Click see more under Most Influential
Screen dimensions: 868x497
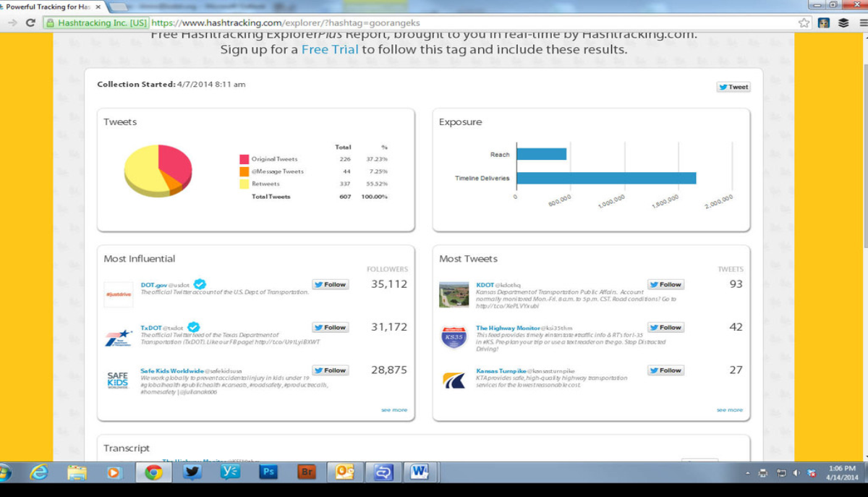(x=394, y=410)
